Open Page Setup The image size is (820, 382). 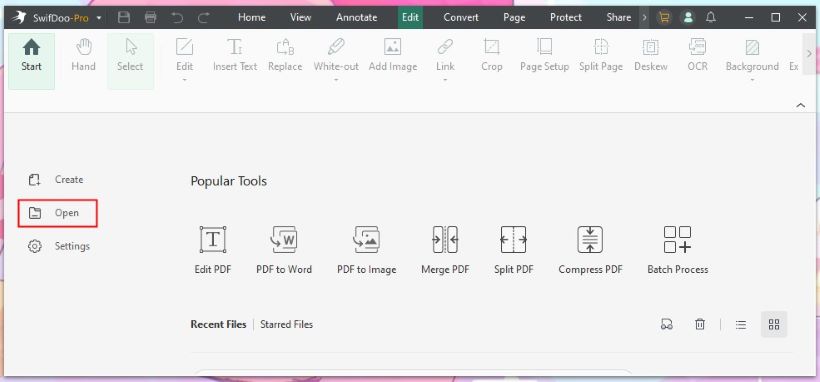(544, 56)
